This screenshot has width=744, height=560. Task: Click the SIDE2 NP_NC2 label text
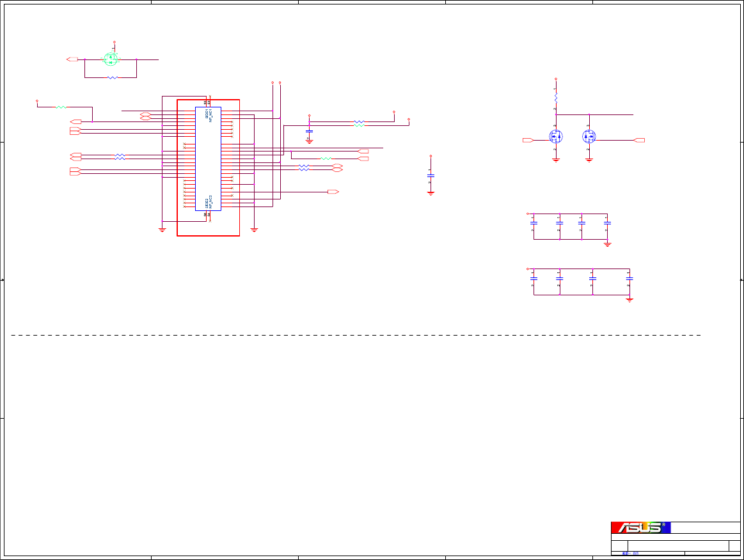(209, 203)
